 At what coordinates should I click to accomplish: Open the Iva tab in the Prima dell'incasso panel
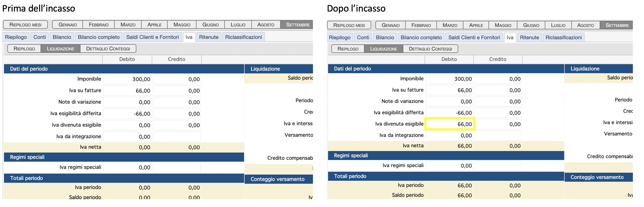click(x=189, y=37)
